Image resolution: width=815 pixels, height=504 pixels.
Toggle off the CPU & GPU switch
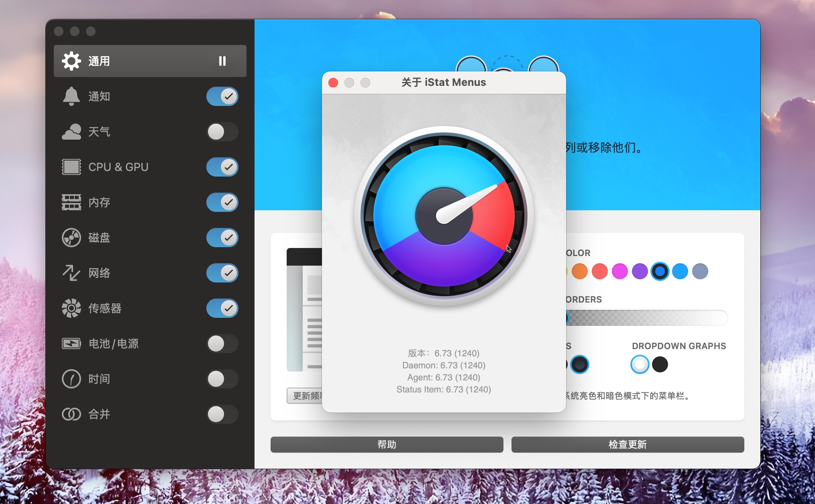(x=222, y=167)
